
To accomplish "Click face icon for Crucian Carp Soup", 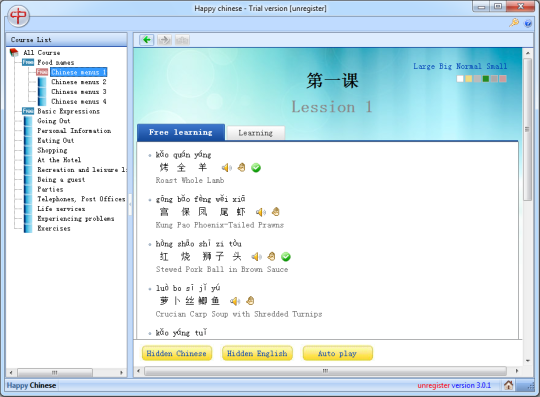I will 250,301.
